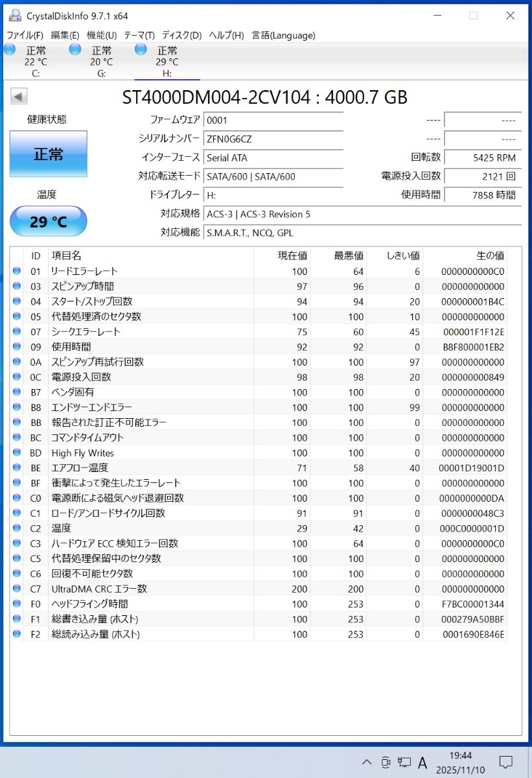Click the status dot for ベンダ固有
The image size is (532, 778).
17,392
